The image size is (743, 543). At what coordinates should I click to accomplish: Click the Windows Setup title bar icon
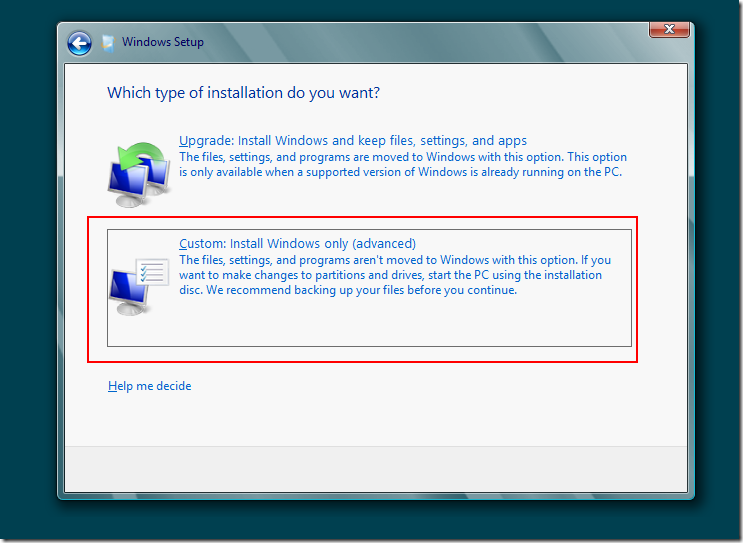(x=108, y=43)
